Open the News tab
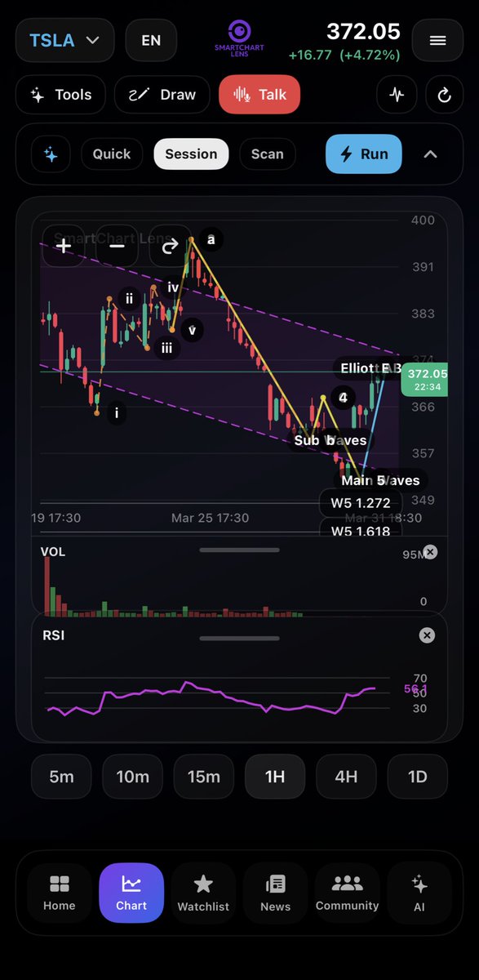The width and height of the screenshot is (479, 980). [x=275, y=893]
